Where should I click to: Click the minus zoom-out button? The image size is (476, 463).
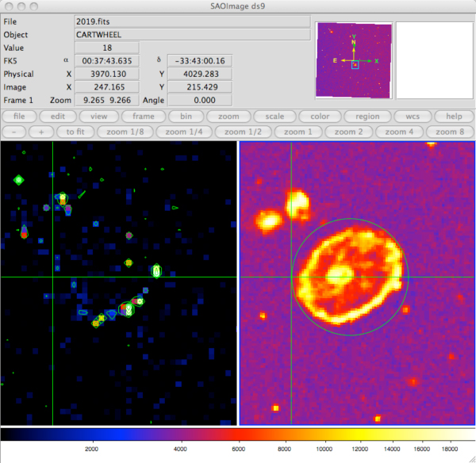[x=14, y=132]
